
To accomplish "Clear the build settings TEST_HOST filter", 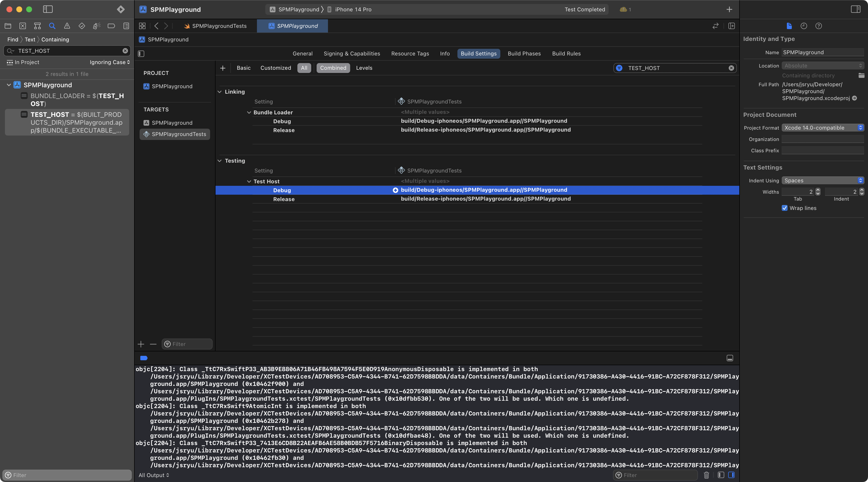I will point(731,68).
